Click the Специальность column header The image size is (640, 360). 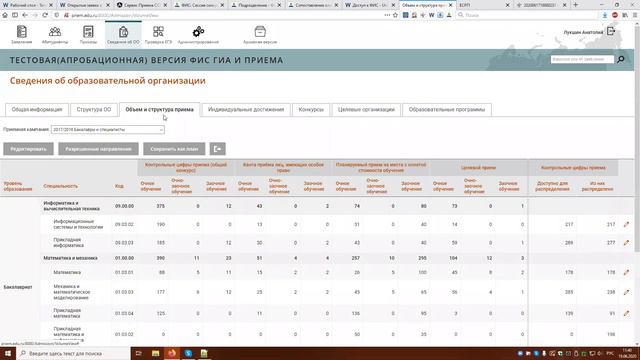click(60, 186)
